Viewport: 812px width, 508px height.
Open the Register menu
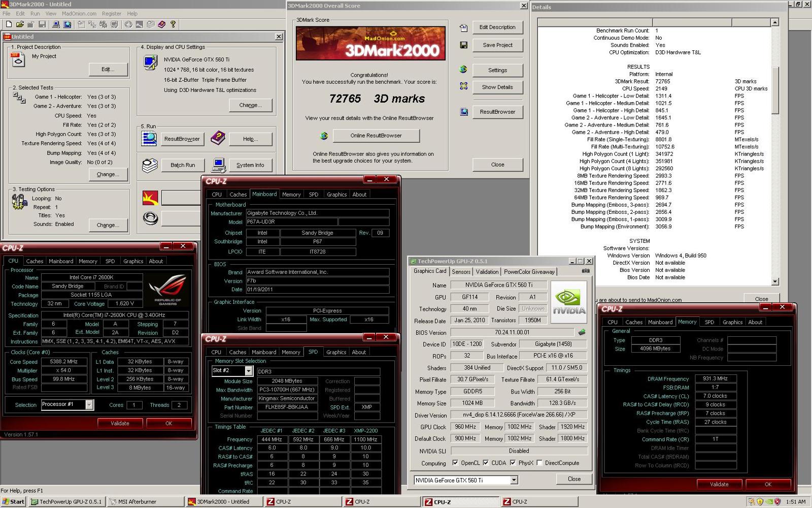click(112, 14)
